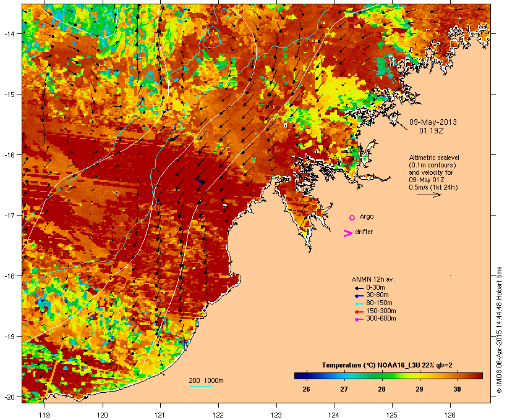Image resolution: width=507 pixels, height=420 pixels.
Task: Click the magenta drifter arrowhead legend symbol
Action: coord(347,233)
